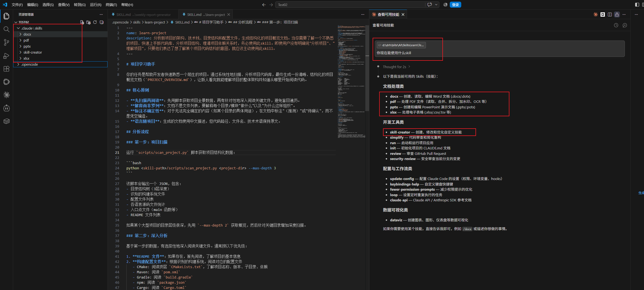
Task: Toggle the primary sidebar visibility
Action: [637, 5]
